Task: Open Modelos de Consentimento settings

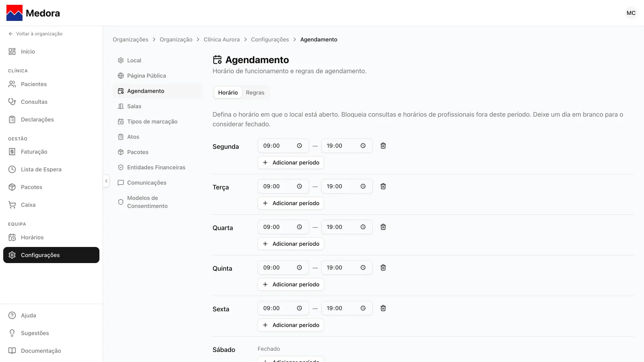Action: pyautogui.click(x=158, y=202)
